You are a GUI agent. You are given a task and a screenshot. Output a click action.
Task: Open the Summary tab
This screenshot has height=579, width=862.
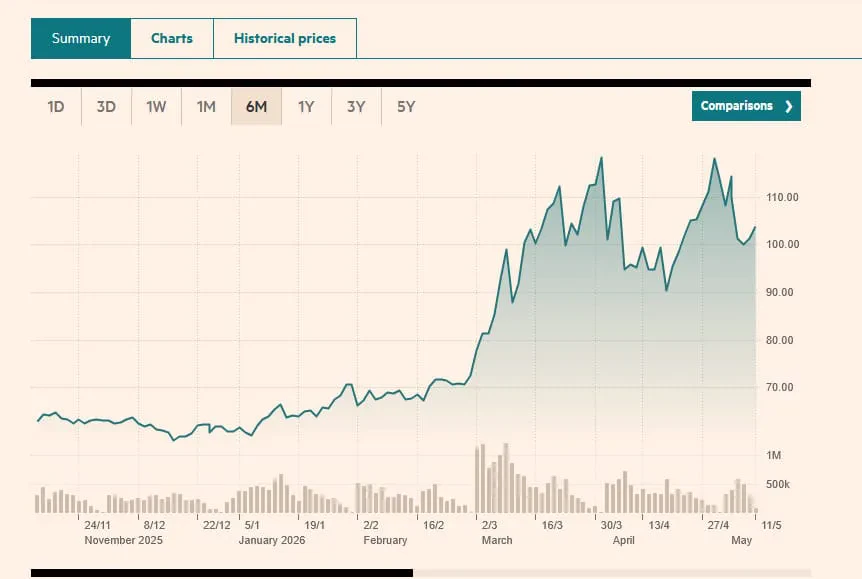[x=81, y=38]
